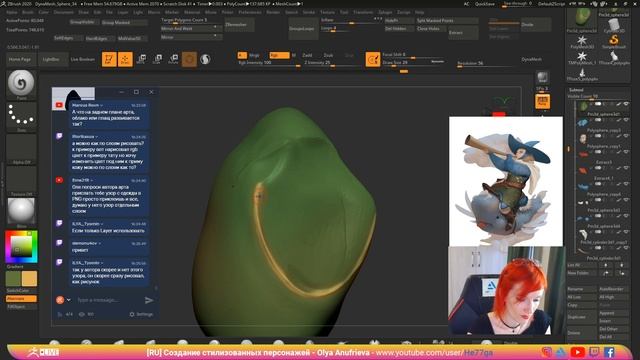640x360 pixels.
Task: Toggle Zsub mode
Action: pyautogui.click(x=328, y=55)
